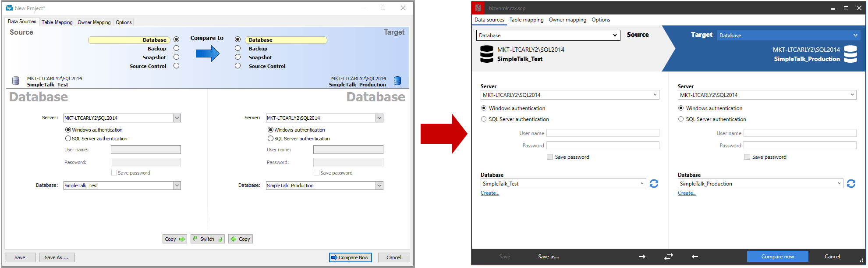Screen dimensions: 868x268
Task: Select the Source Backup radio button
Action: pos(177,48)
